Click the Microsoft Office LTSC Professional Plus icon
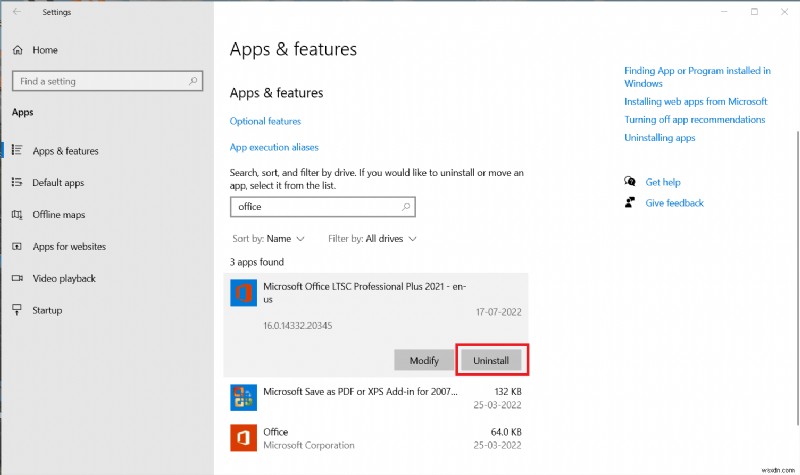This screenshot has width=800, height=475. 243,293
